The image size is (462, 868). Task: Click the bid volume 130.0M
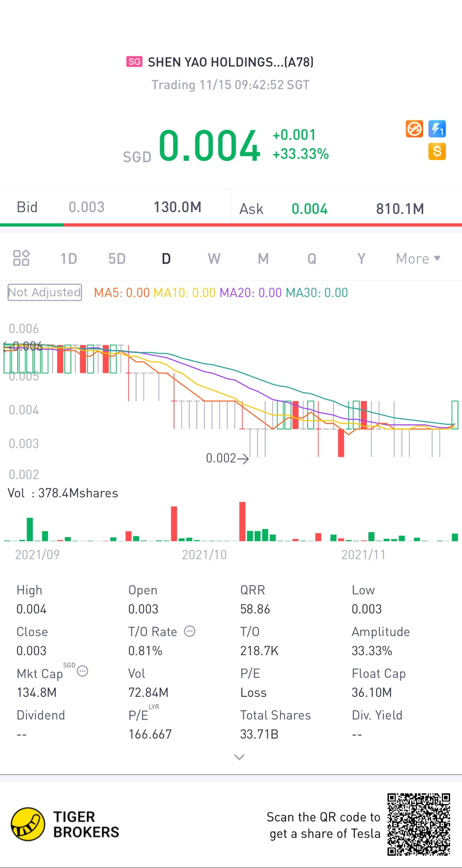177,207
